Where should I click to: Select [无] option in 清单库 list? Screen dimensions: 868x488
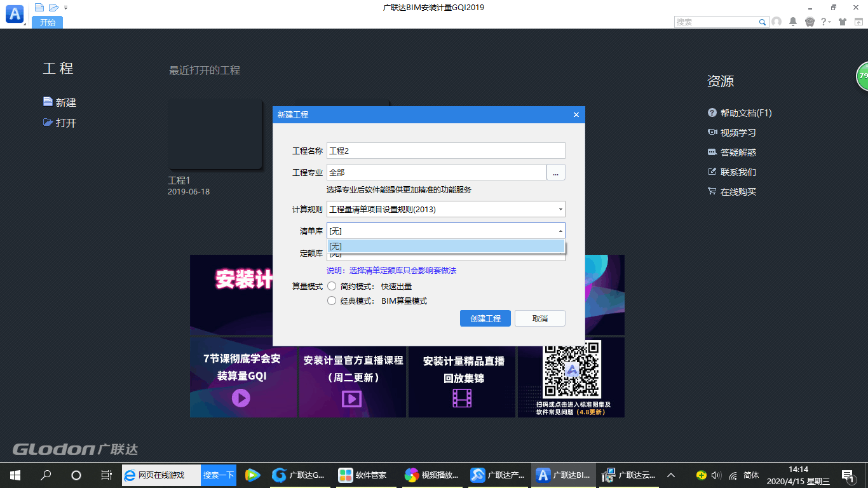(445, 247)
